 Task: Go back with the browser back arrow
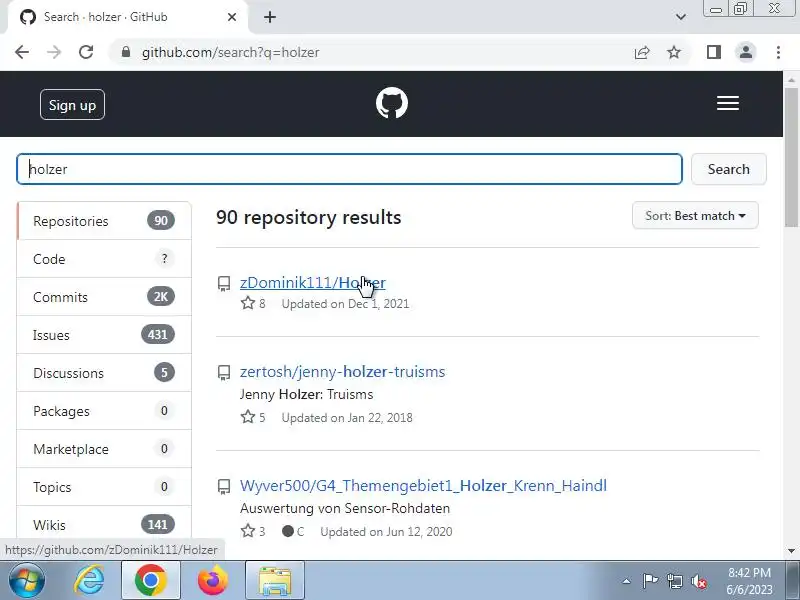[x=22, y=52]
